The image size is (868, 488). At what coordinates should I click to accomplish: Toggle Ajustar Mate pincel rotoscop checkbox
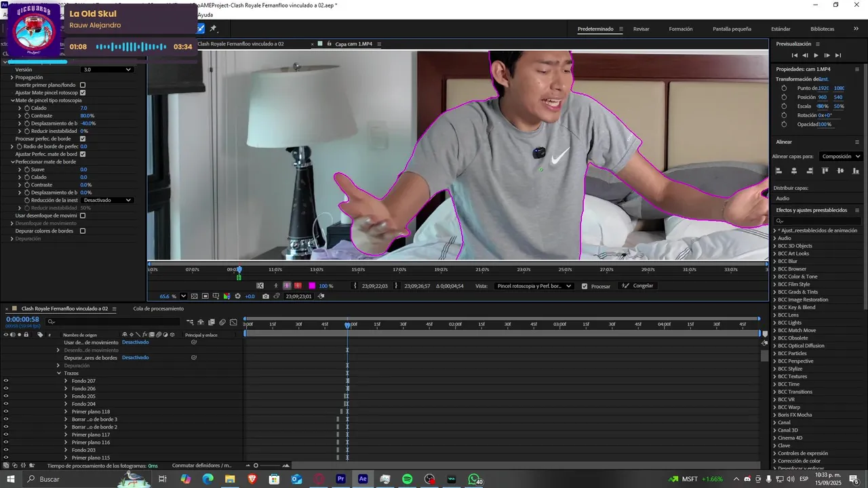point(83,92)
